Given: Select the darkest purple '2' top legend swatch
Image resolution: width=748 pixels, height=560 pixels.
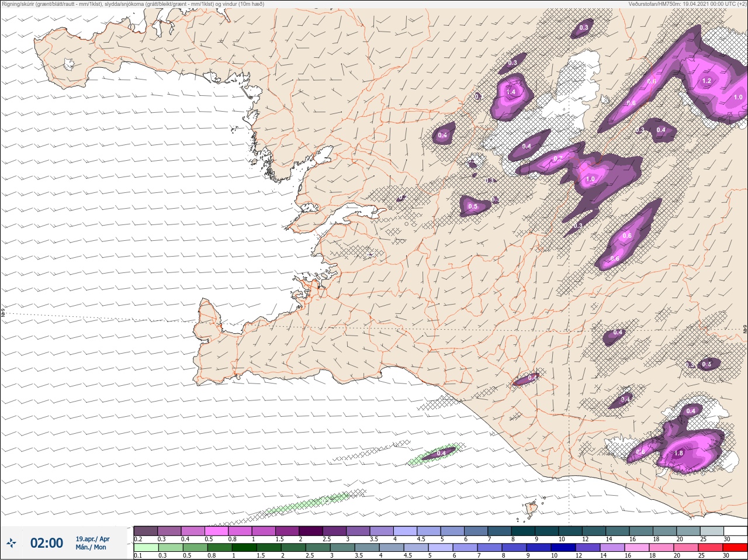Looking at the screenshot, I should 311,531.
